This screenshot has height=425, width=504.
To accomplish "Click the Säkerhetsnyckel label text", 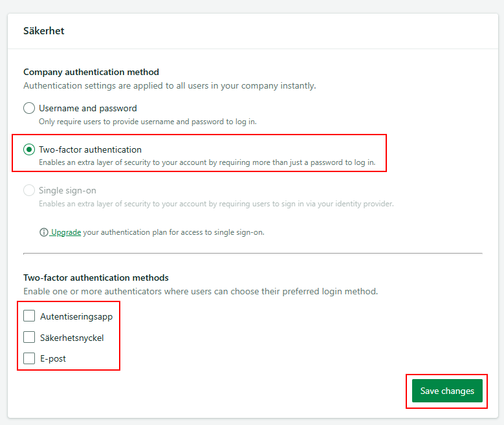I will (72, 338).
